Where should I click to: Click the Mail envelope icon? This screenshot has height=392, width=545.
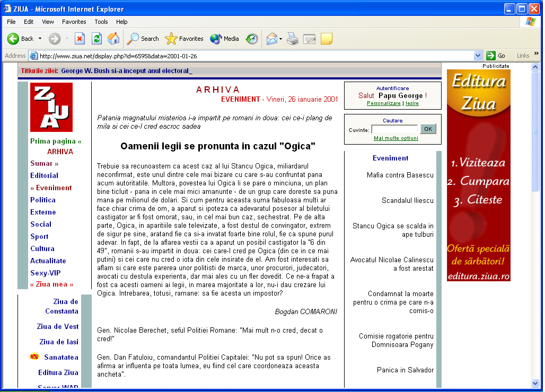[x=272, y=39]
